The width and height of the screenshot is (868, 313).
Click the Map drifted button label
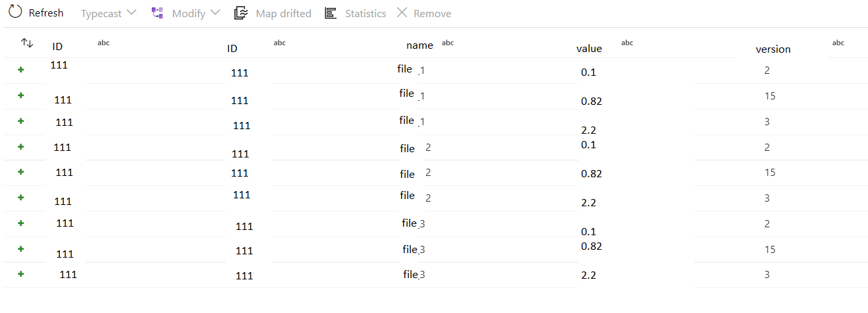pyautogui.click(x=284, y=13)
